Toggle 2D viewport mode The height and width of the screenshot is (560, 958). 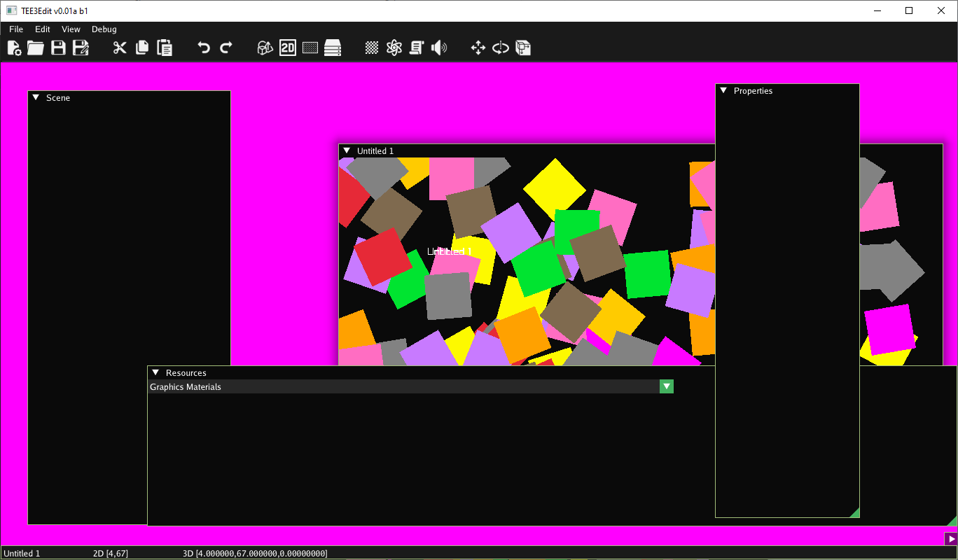coord(287,48)
